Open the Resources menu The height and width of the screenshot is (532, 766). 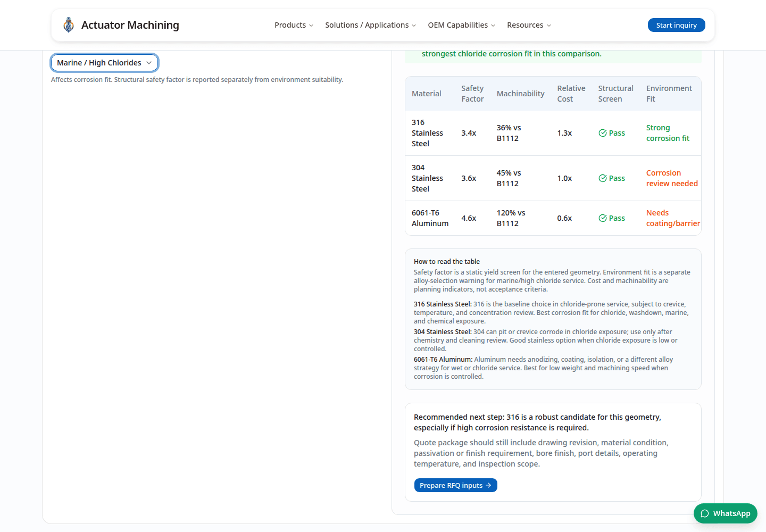pyautogui.click(x=529, y=25)
